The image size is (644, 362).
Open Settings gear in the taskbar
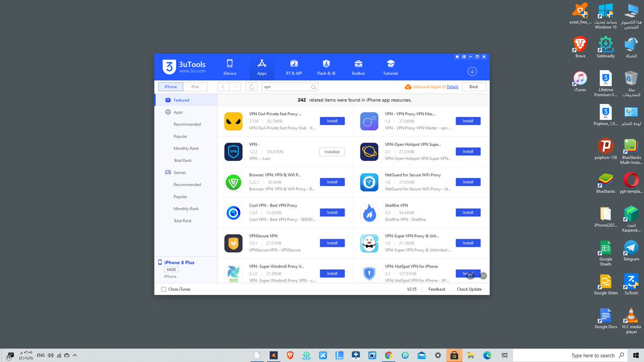pyautogui.click(x=438, y=355)
